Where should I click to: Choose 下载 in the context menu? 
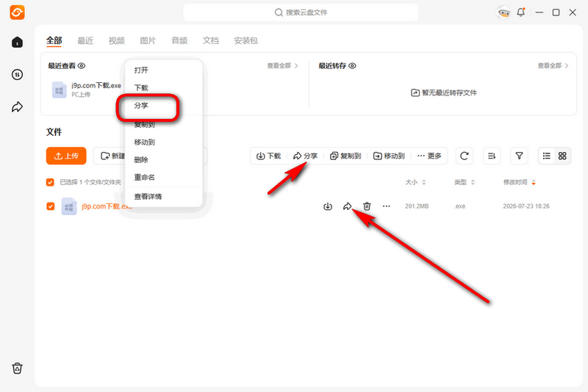[163, 87]
